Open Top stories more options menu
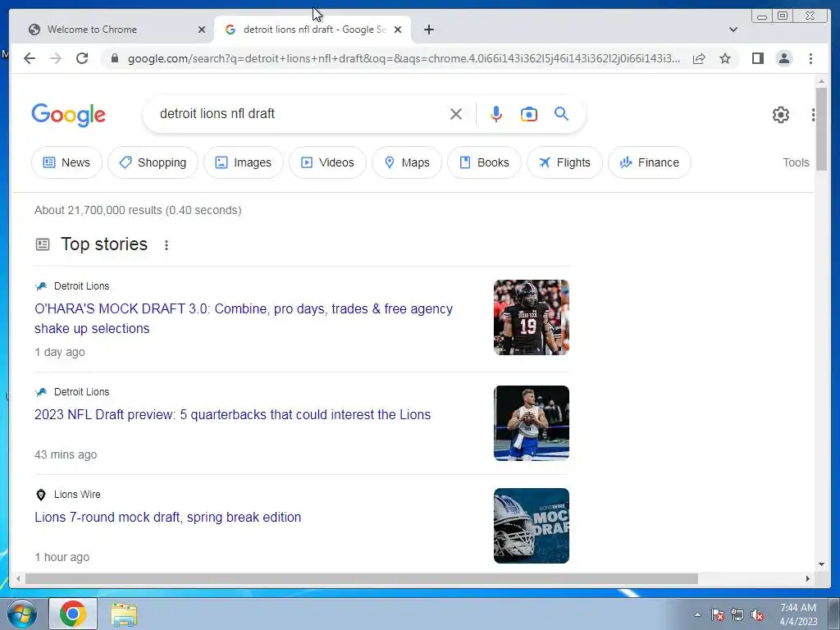This screenshot has height=630, width=840. (167, 244)
